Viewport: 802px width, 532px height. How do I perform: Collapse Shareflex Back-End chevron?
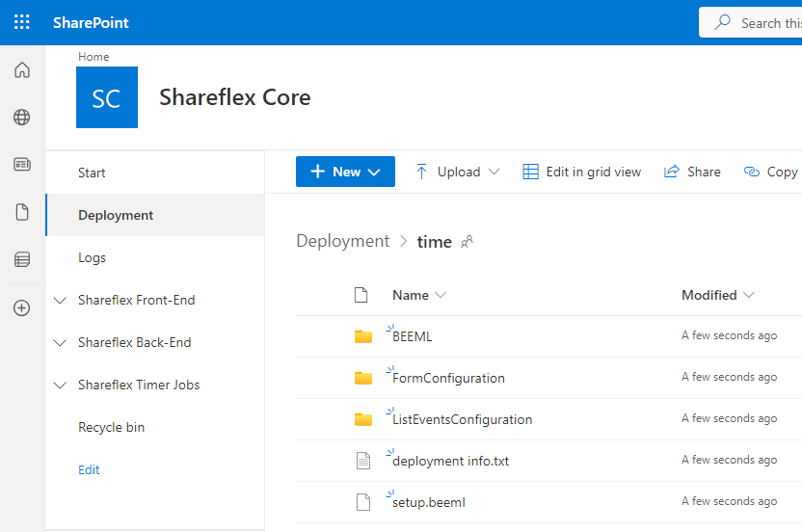coord(60,343)
